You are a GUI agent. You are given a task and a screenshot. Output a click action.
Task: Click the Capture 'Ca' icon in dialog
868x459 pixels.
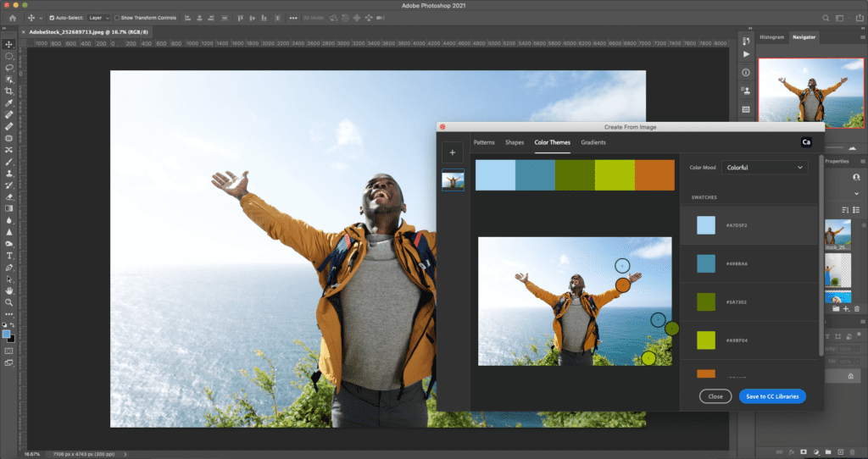click(807, 142)
